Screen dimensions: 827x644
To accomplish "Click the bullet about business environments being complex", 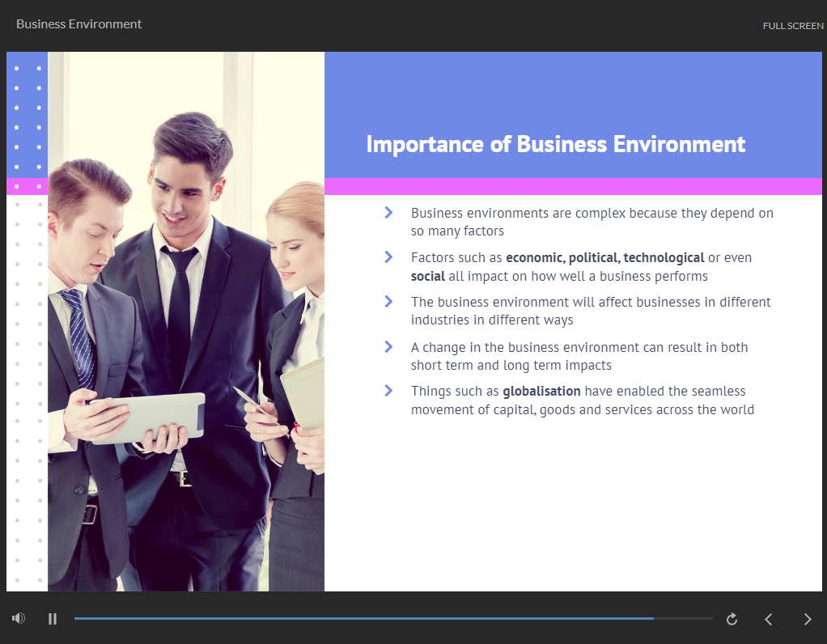I will pos(592,222).
